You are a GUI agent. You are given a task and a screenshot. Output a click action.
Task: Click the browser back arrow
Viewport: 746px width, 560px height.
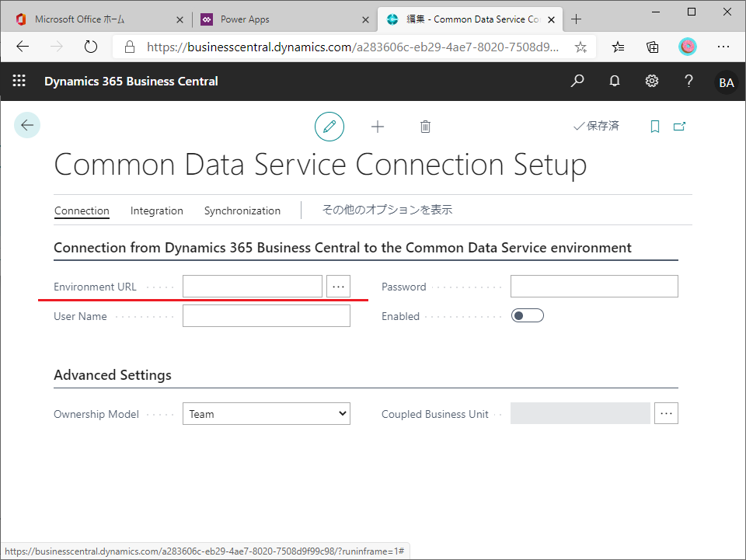[x=23, y=47]
